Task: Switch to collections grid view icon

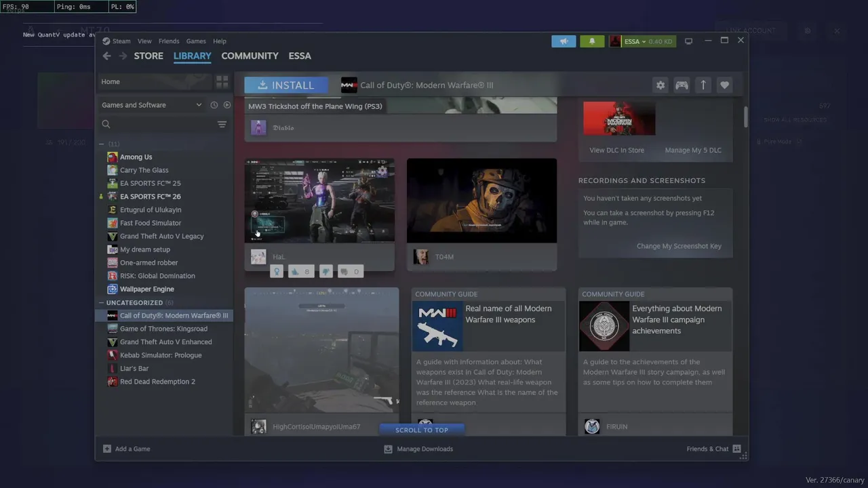Action: coord(222,82)
